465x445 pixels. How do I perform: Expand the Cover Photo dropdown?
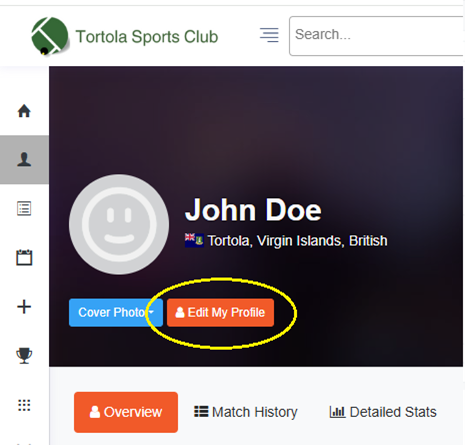coord(116,313)
